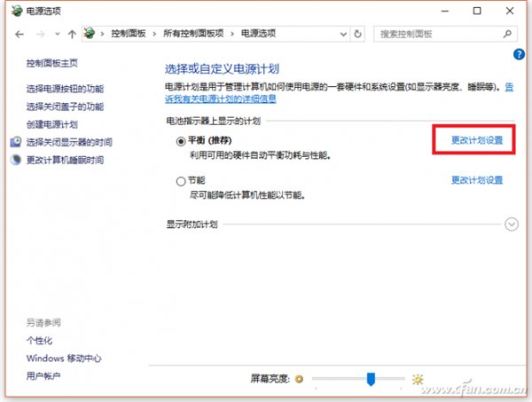Open help via blue question mark icon
The height and width of the screenshot is (402, 532).
(x=519, y=55)
